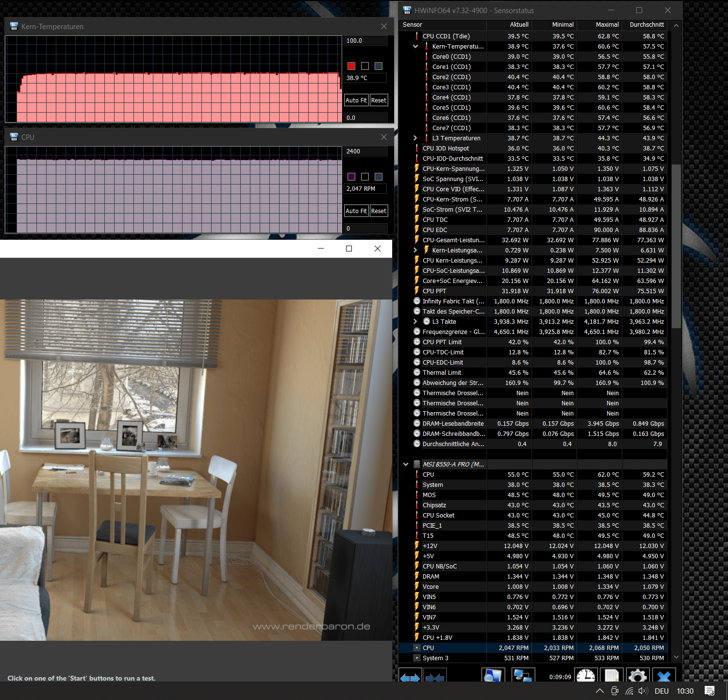Viewport: 728px width, 700px height.
Task: Click the 0:09:09 elapsed time in HWiNFO toolbar
Action: click(560, 677)
